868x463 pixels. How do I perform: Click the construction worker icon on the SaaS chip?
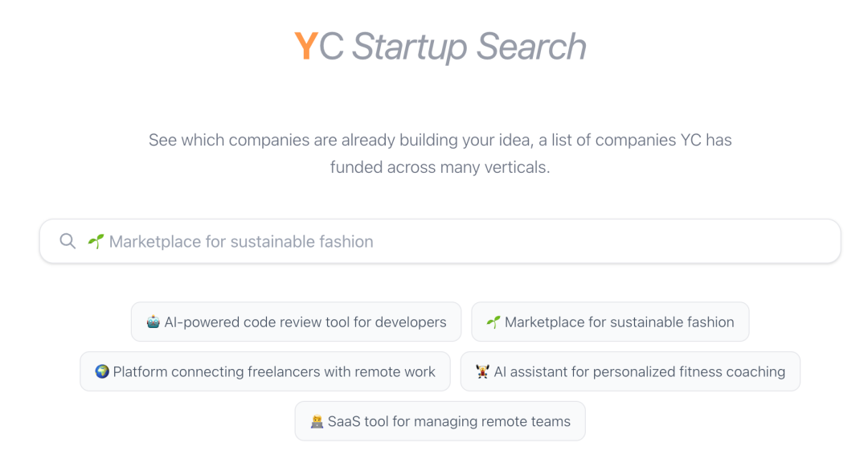point(317,420)
